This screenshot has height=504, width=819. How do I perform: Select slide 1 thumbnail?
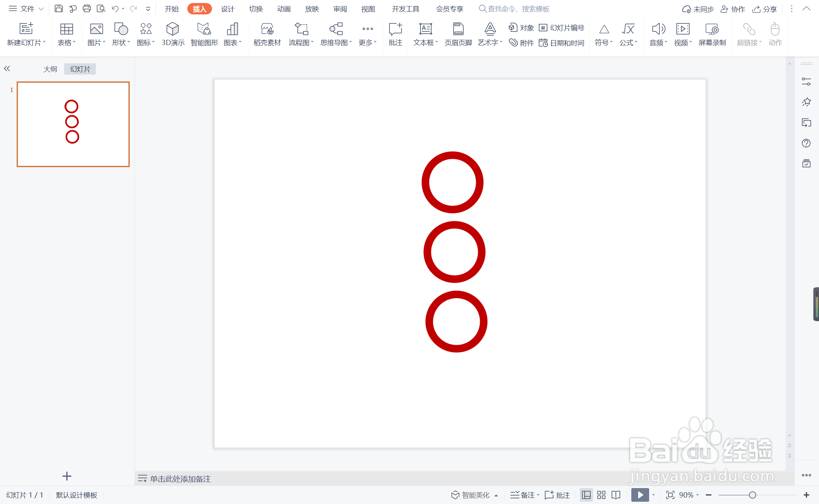coord(73,124)
